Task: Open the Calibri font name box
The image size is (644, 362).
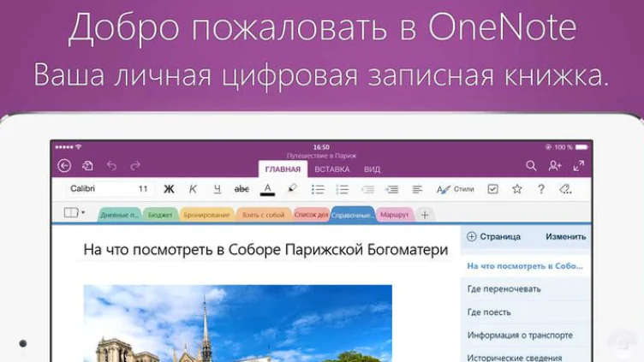Action: [x=98, y=189]
